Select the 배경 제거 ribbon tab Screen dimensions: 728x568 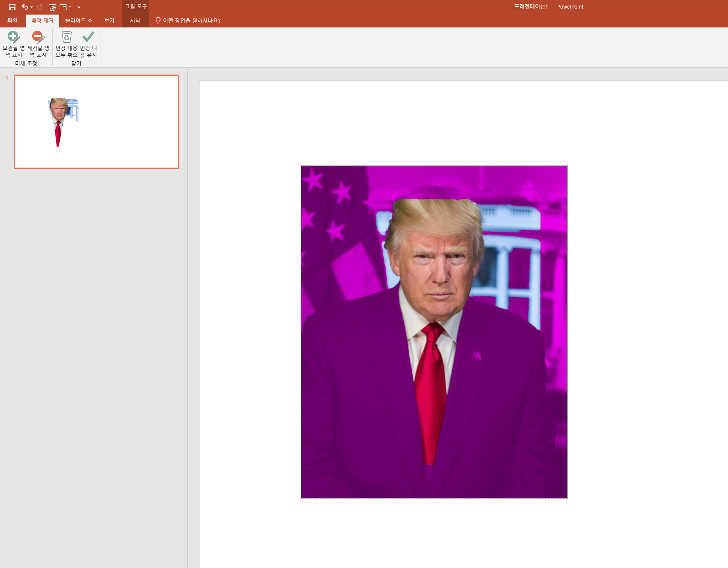click(42, 21)
